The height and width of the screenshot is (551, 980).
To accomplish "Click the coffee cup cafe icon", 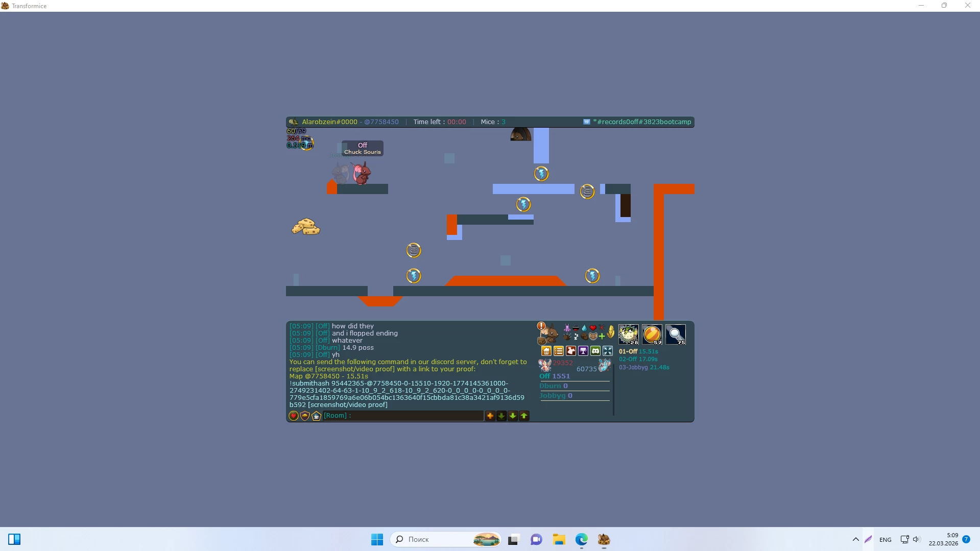I will point(316,416).
